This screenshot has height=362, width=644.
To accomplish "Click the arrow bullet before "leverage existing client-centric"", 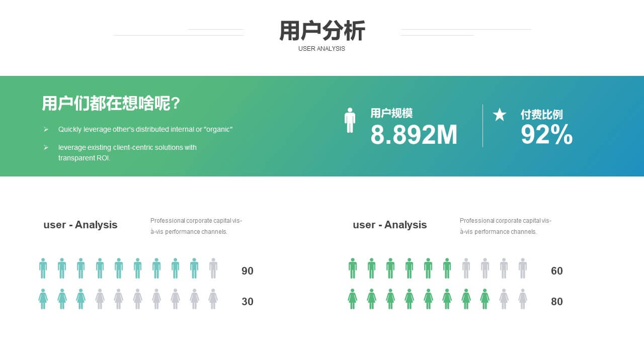I will [46, 147].
